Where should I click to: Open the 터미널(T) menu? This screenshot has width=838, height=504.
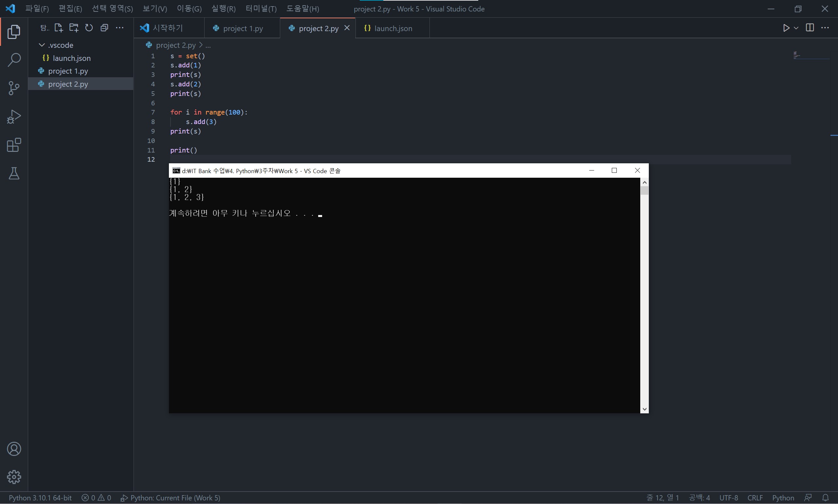pos(261,9)
